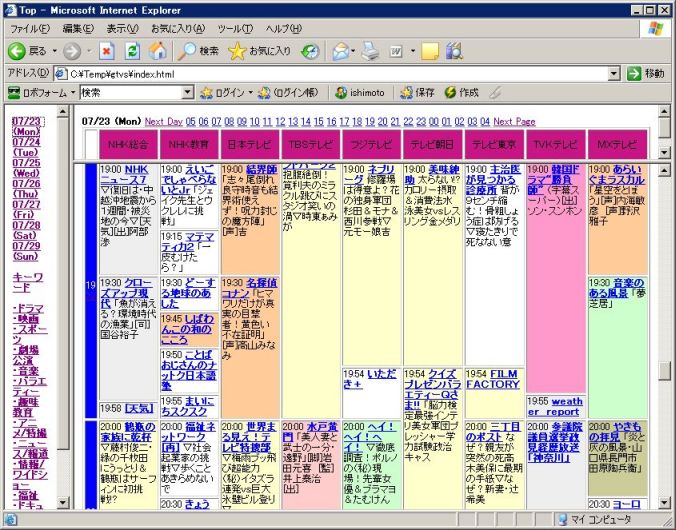Click the schedule frame scroll-up arrow
Viewport: 676px width, 530px height.
[x=665, y=171]
